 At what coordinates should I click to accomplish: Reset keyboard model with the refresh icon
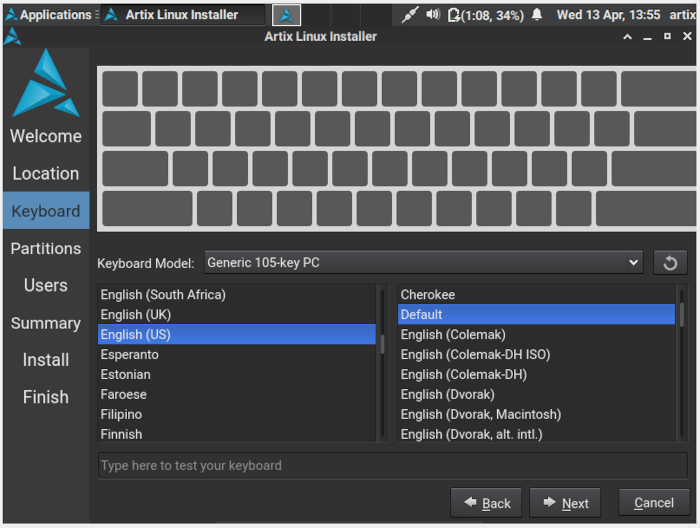[670, 263]
